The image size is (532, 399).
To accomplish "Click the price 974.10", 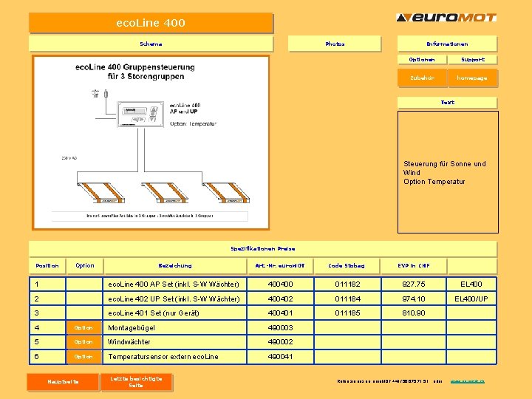I will click(x=414, y=299).
